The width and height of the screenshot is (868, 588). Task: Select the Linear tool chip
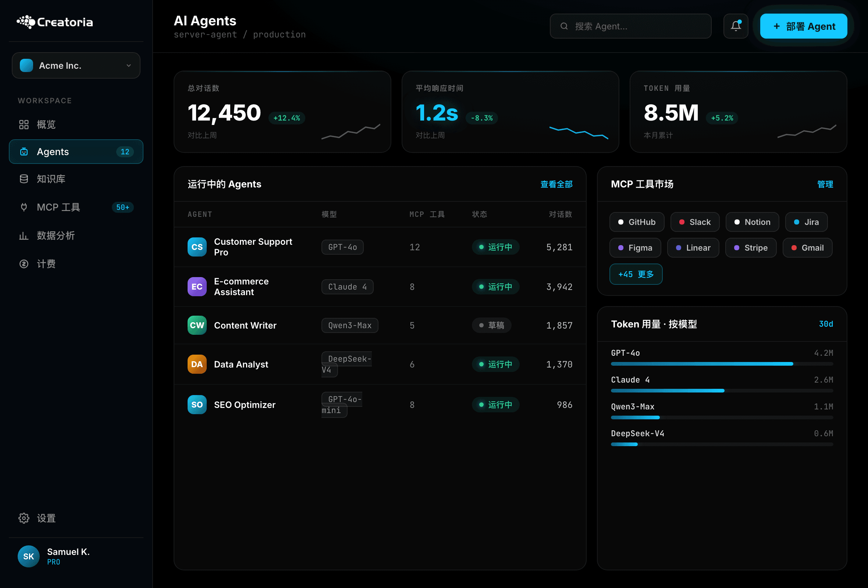click(693, 248)
